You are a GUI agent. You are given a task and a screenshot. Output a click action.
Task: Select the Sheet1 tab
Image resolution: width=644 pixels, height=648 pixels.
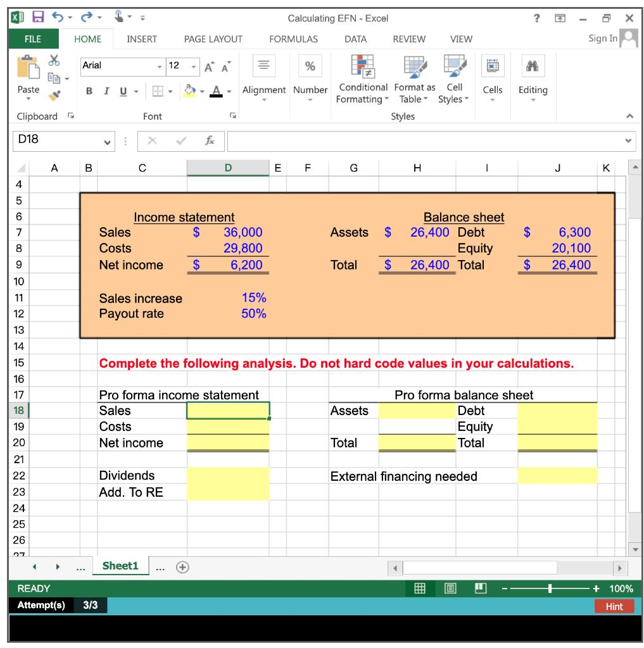tap(120, 565)
